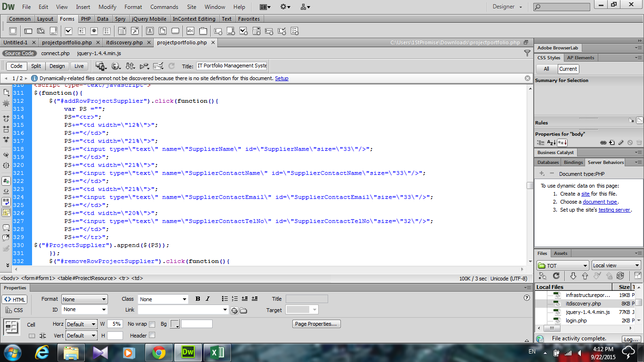The width and height of the screenshot is (644, 362).
Task: Click the cell width W field
Action: (115, 324)
